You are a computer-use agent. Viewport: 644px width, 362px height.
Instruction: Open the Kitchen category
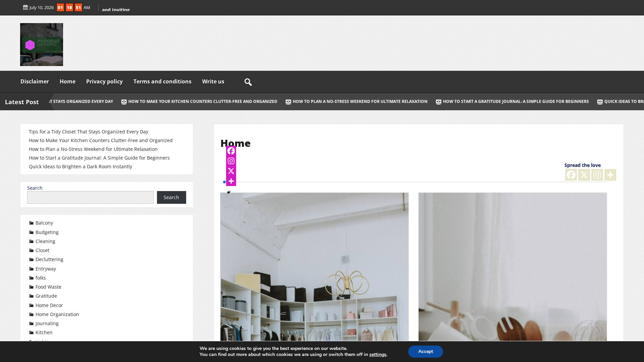point(44,333)
